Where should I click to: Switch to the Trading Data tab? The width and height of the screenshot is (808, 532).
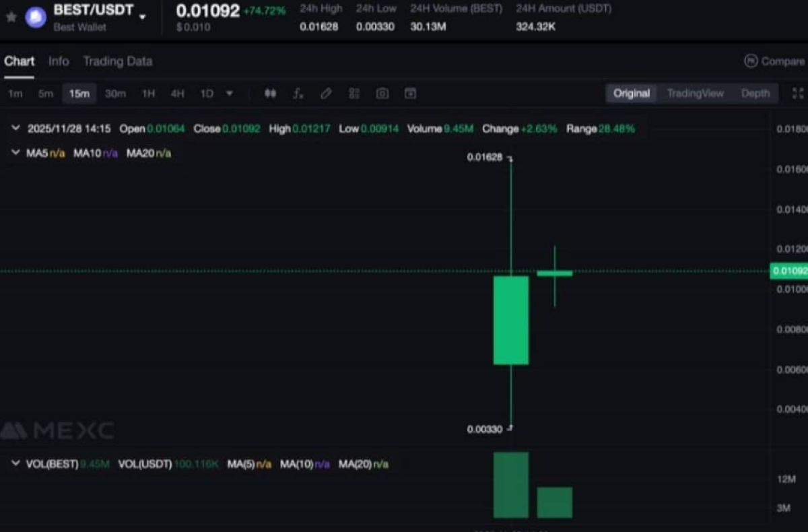(117, 61)
